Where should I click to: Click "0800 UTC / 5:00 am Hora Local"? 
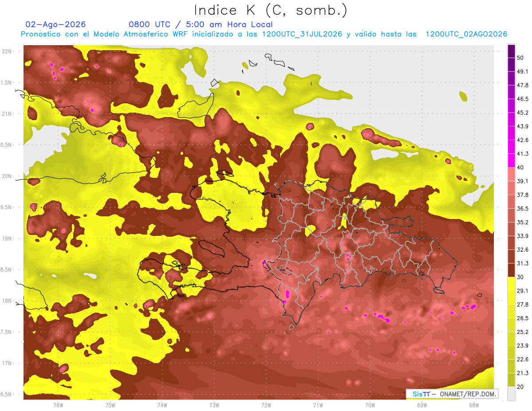[x=200, y=24]
